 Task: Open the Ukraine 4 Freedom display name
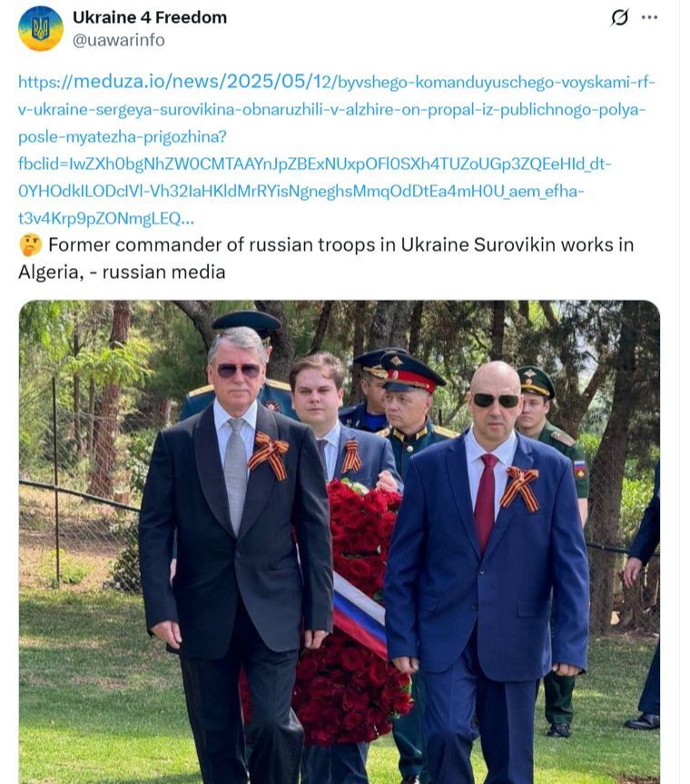point(150,17)
